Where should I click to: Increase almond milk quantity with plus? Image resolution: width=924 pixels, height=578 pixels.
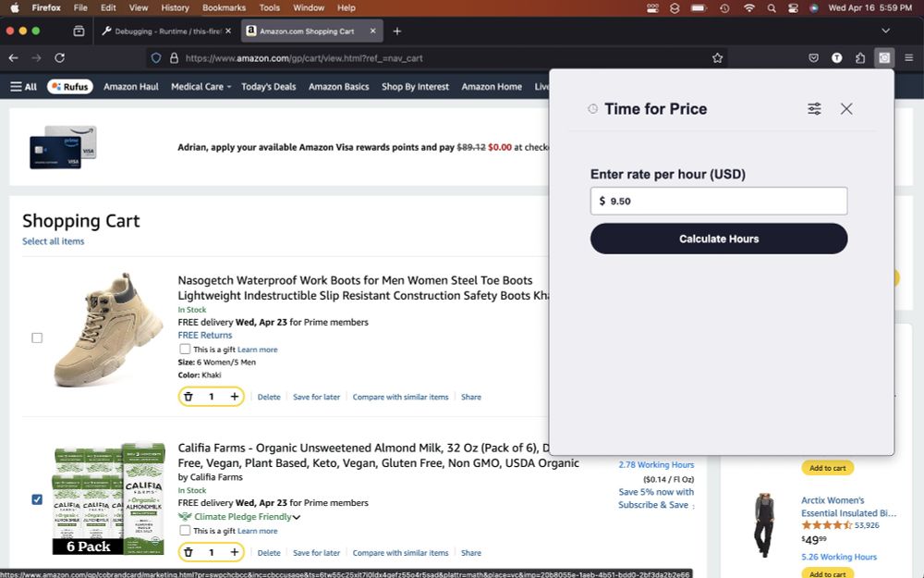point(234,553)
